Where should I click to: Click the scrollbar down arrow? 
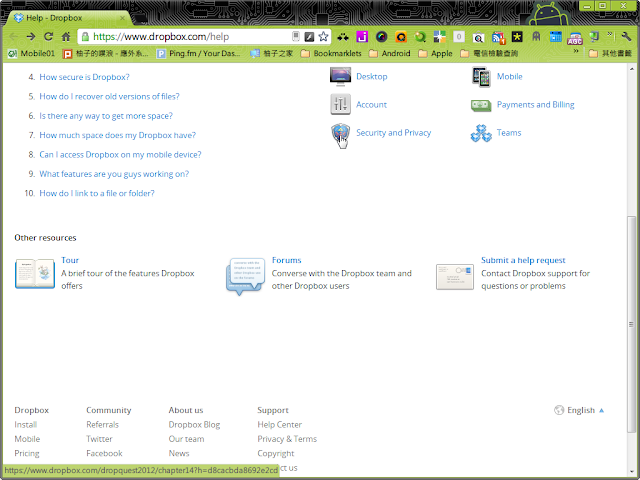(x=631, y=470)
